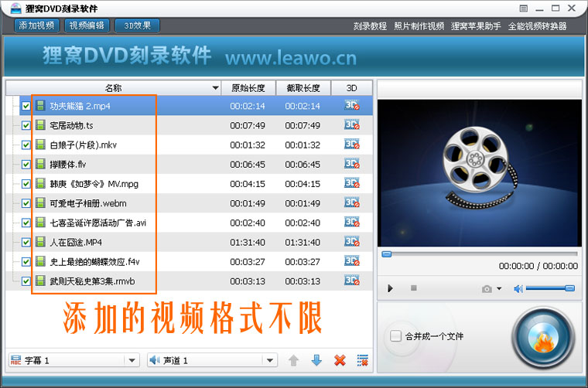Mute audio with the speaker icon
This screenshot has height=388, width=588.
(x=518, y=288)
